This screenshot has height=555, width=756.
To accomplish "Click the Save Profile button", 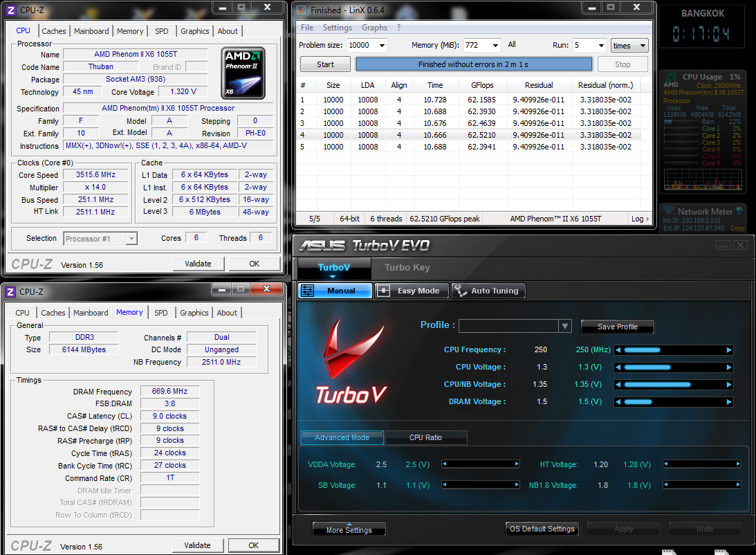I will (617, 327).
